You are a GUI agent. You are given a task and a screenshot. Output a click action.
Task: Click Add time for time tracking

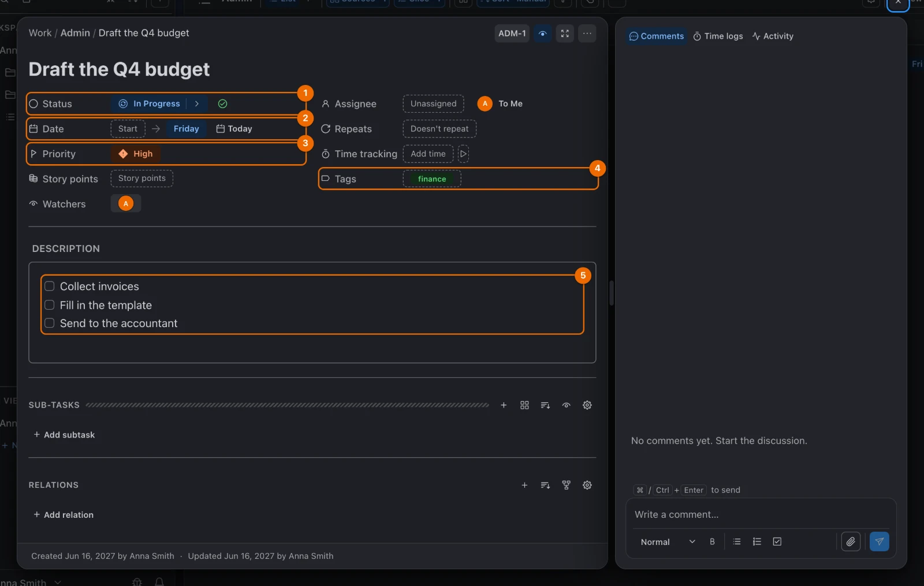pyautogui.click(x=428, y=154)
